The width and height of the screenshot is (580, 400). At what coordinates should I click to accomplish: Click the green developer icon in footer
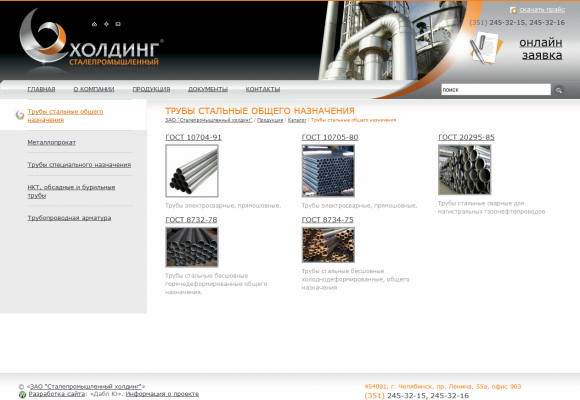pyautogui.click(x=22, y=395)
